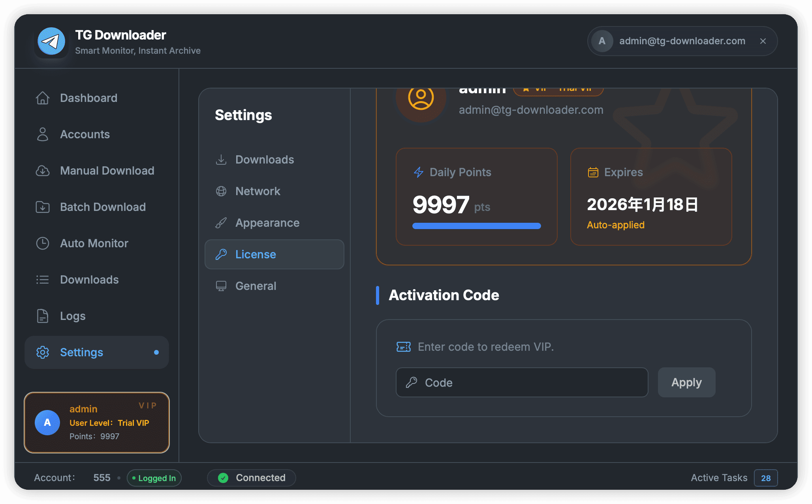Viewport: 812px width, 504px height.
Task: Click the Batch Download folder icon
Action: pos(43,207)
